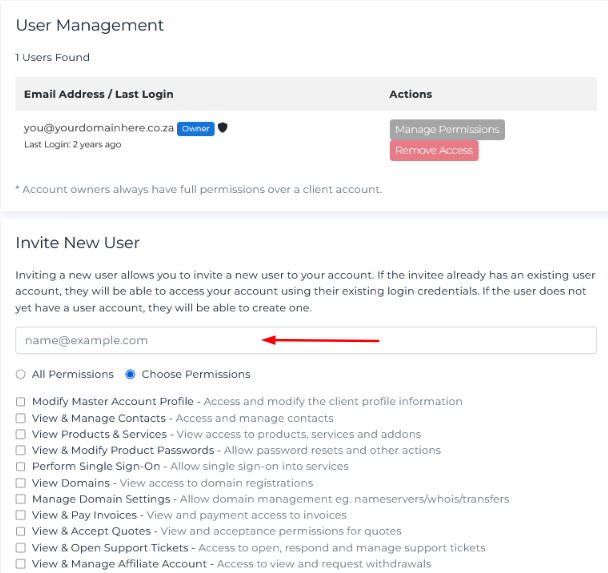Tick the View & Manage Contacts checkbox
The width and height of the screenshot is (608, 573).
pos(21,418)
